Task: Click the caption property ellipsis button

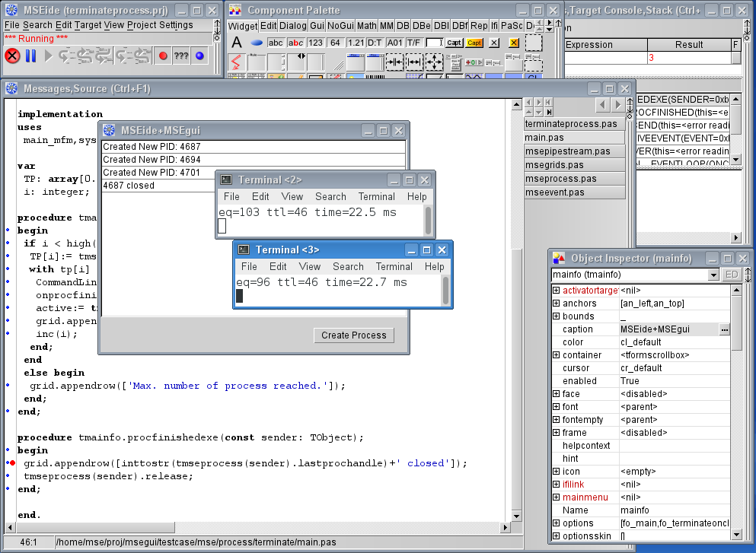Action: [725, 329]
